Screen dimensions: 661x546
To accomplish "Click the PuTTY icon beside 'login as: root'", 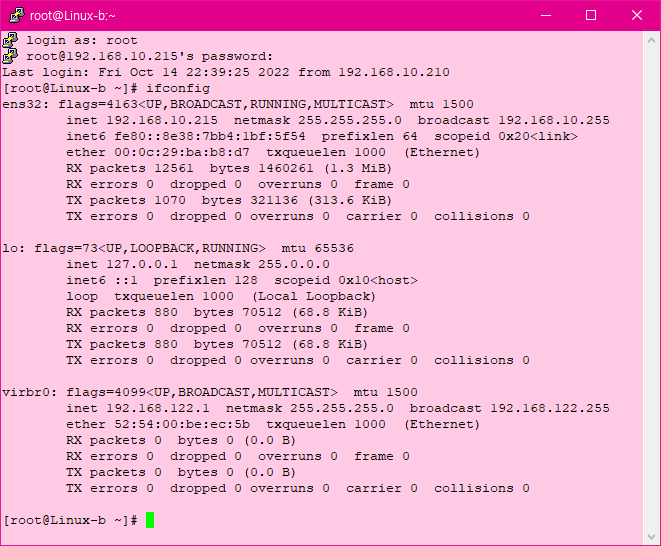I will click(x=10, y=40).
